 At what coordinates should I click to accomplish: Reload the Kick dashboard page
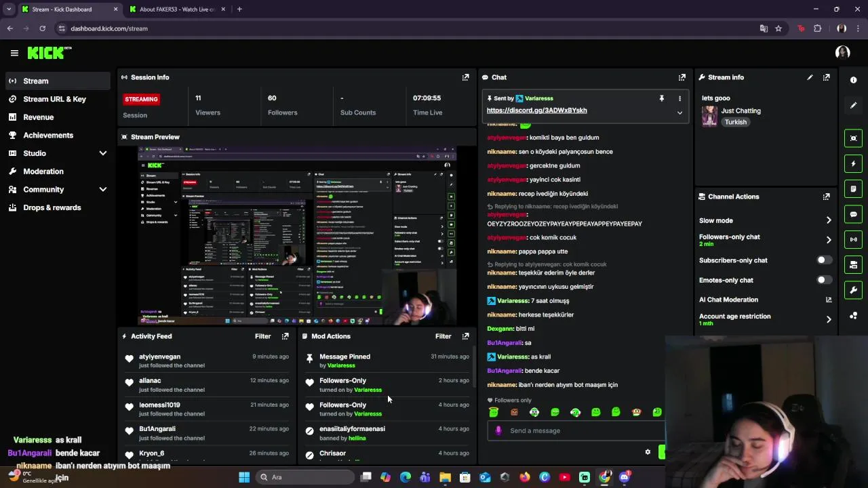42,28
